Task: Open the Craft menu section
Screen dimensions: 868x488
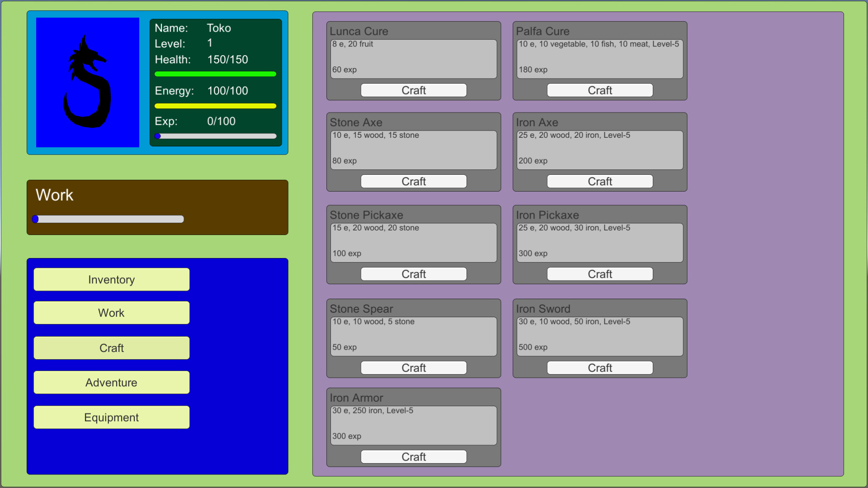Action: point(111,348)
